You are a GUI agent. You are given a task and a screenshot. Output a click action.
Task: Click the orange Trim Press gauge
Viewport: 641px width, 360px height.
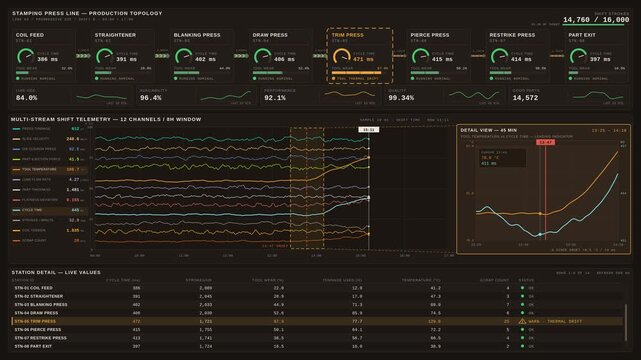341,56
